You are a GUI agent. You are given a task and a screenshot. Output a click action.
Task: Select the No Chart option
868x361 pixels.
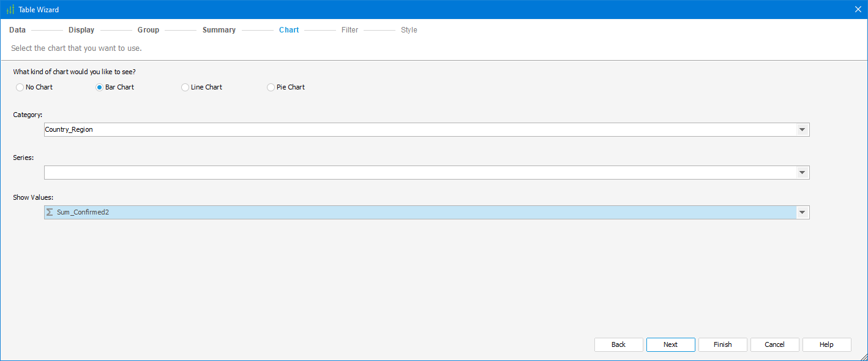coord(20,88)
